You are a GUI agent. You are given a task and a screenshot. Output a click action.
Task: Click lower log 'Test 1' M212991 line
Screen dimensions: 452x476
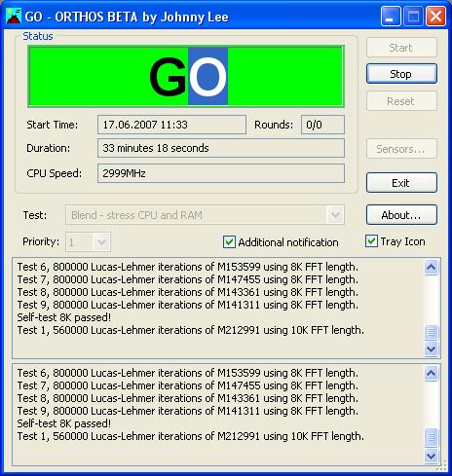tap(191, 436)
